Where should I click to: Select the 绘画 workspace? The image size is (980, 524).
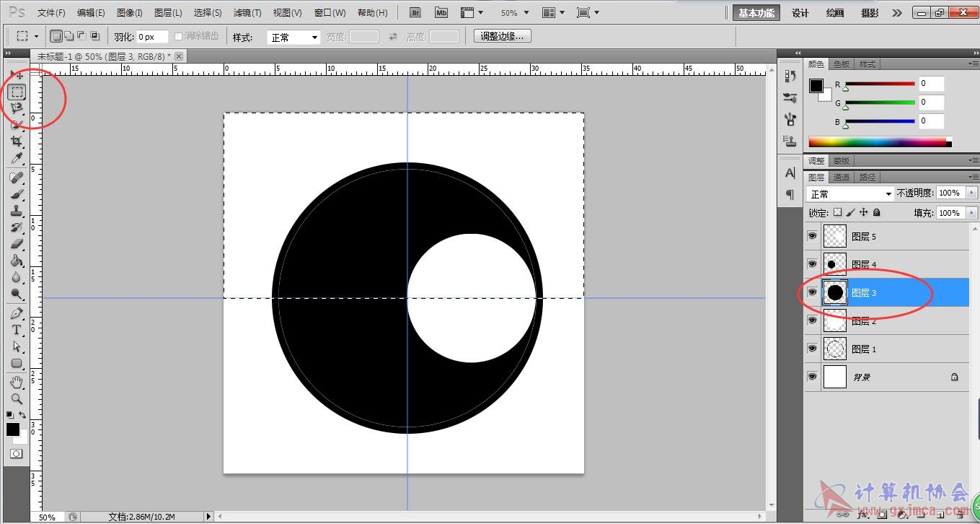(x=835, y=13)
